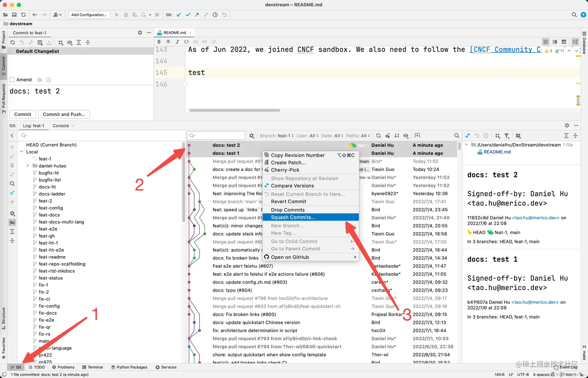Choose Cherry-Pick in the context menu

(x=311, y=170)
